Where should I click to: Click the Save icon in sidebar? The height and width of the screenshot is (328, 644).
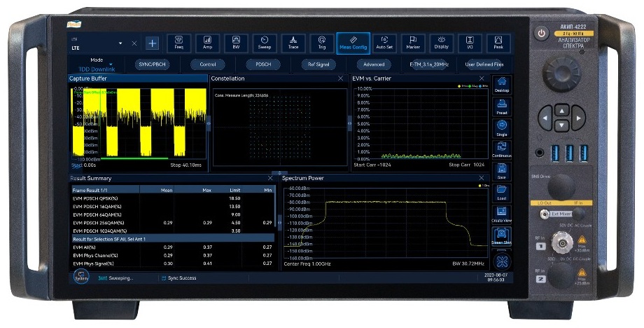(x=502, y=172)
